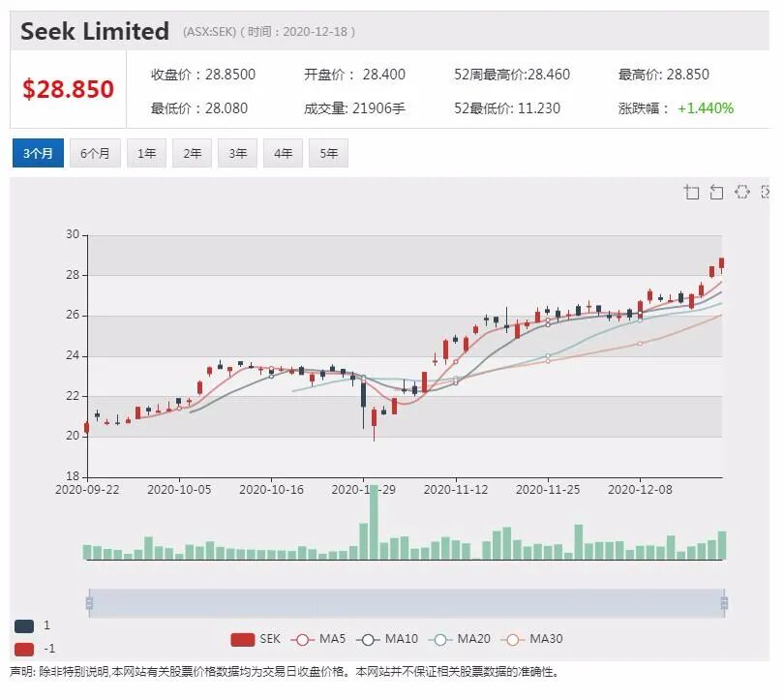Viewport: 784px width, 700px height.
Task: Click the left handle of the zoom slider
Action: [x=89, y=603]
